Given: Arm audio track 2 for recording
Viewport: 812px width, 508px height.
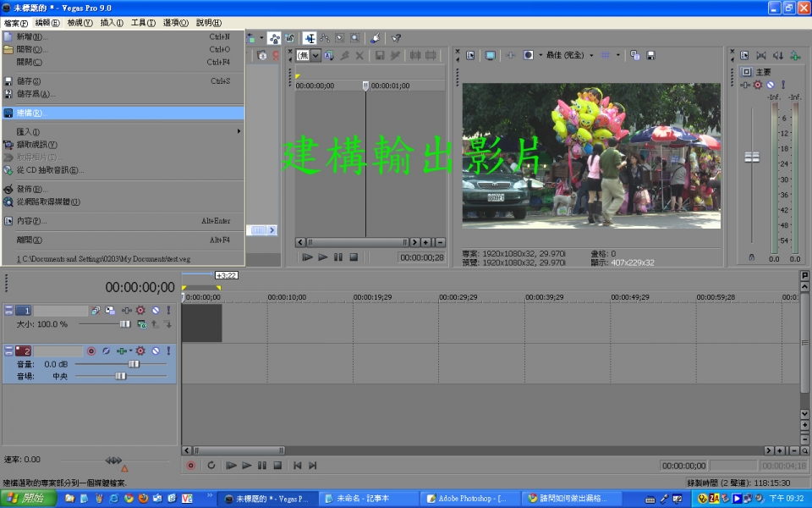Looking at the screenshot, I should tap(91, 351).
